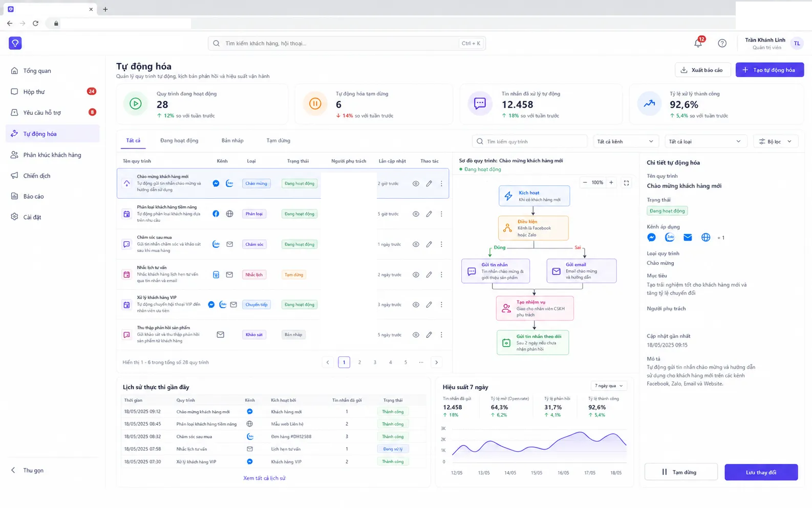
Task: Edit the Chào mừng khách hàng mới workflow
Action: [429, 183]
